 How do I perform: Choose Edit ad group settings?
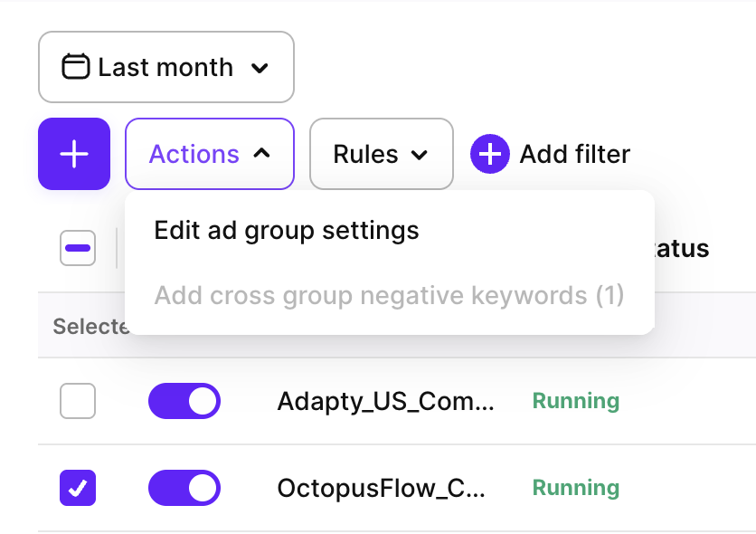[287, 231]
